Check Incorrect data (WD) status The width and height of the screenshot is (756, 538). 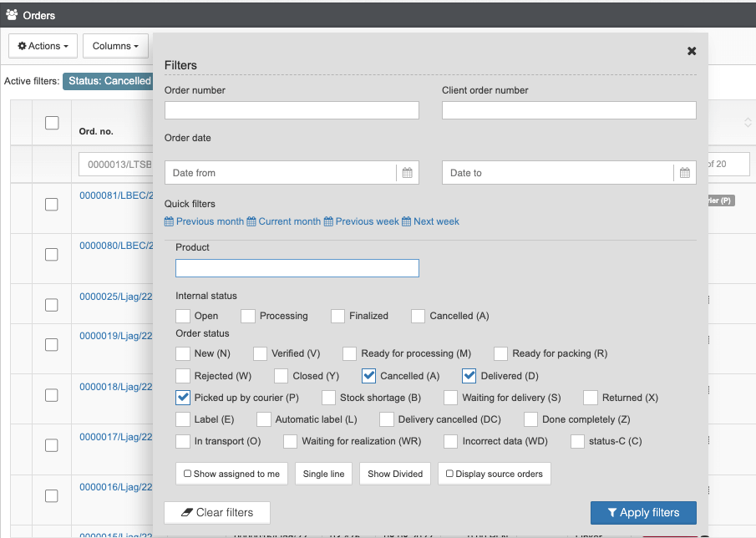(450, 441)
